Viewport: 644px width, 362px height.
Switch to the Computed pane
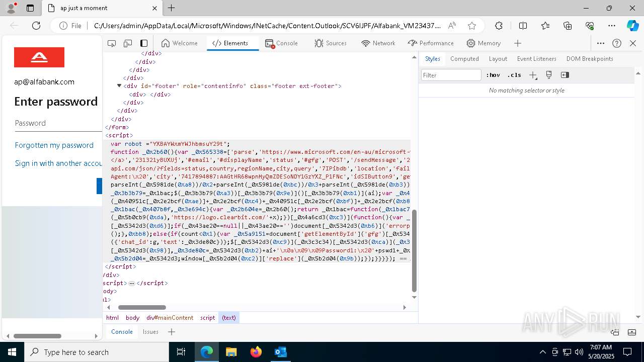(x=464, y=59)
